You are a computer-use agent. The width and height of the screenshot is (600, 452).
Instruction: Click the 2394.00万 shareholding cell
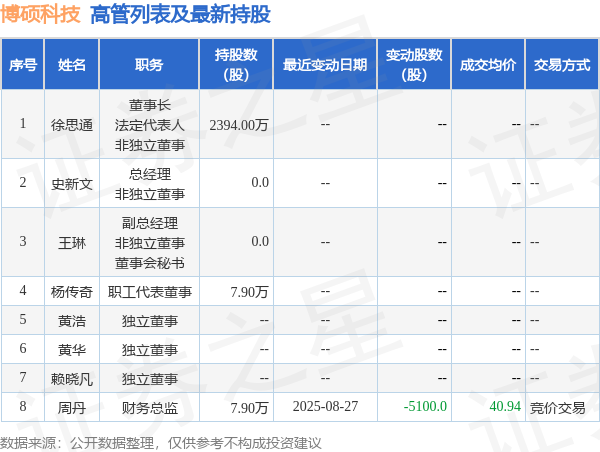(x=239, y=125)
